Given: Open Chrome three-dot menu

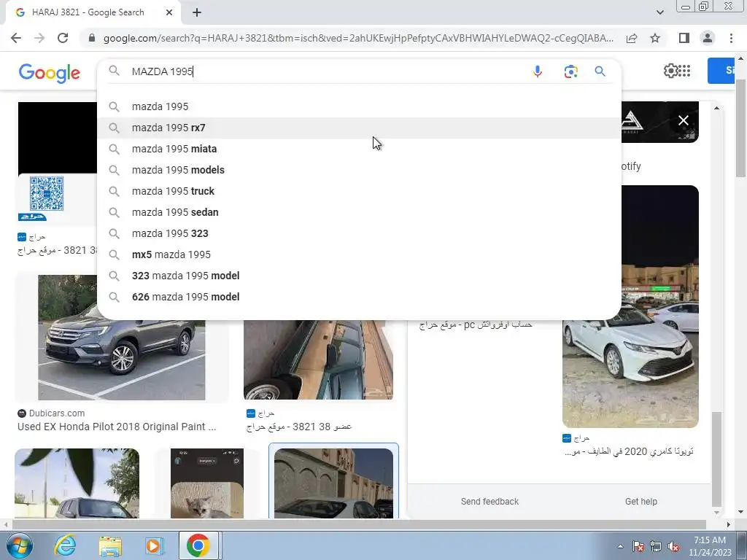Looking at the screenshot, I should pos(731,38).
